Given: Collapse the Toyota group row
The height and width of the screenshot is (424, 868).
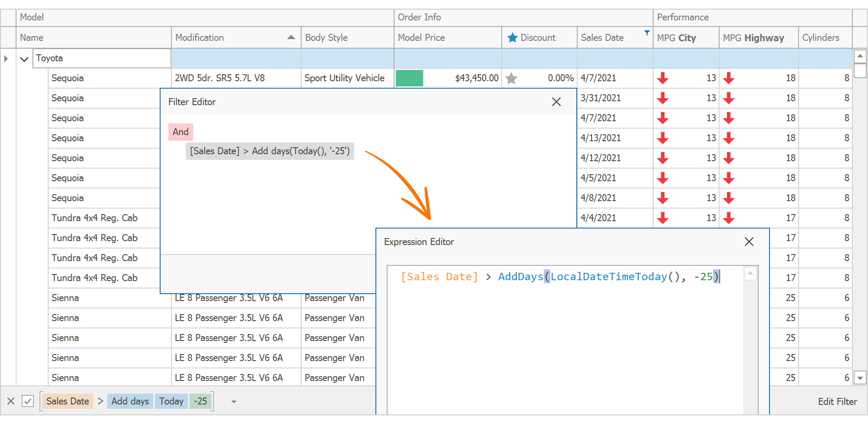Looking at the screenshot, I should [24, 58].
